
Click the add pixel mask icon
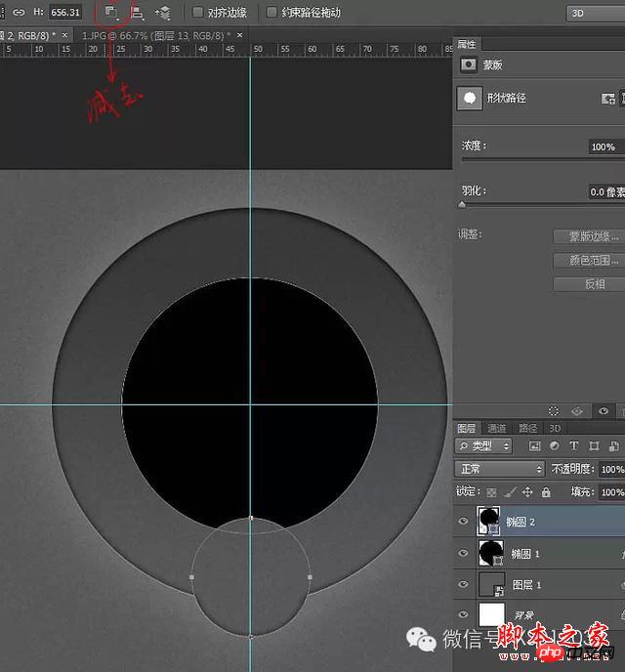tap(607, 99)
